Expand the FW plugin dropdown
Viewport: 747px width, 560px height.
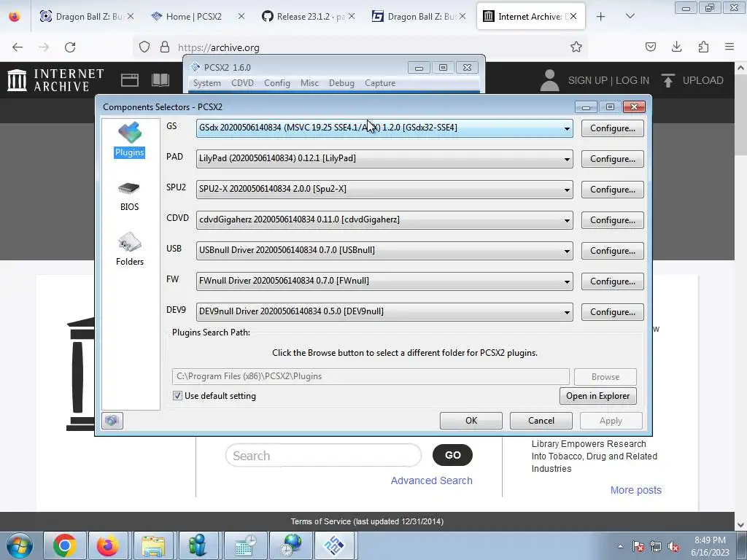tap(567, 281)
